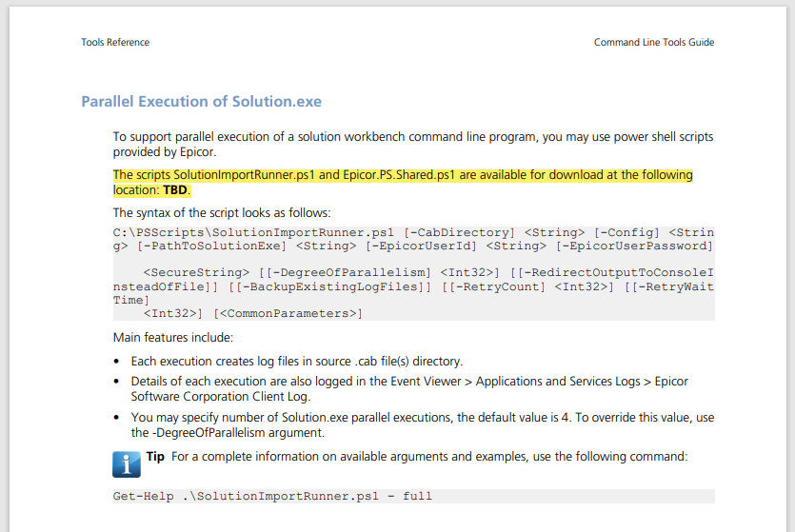This screenshot has height=532, width=795.
Task: Click '[-PathToSolutionExe]' in the code block
Action: pos(211,246)
